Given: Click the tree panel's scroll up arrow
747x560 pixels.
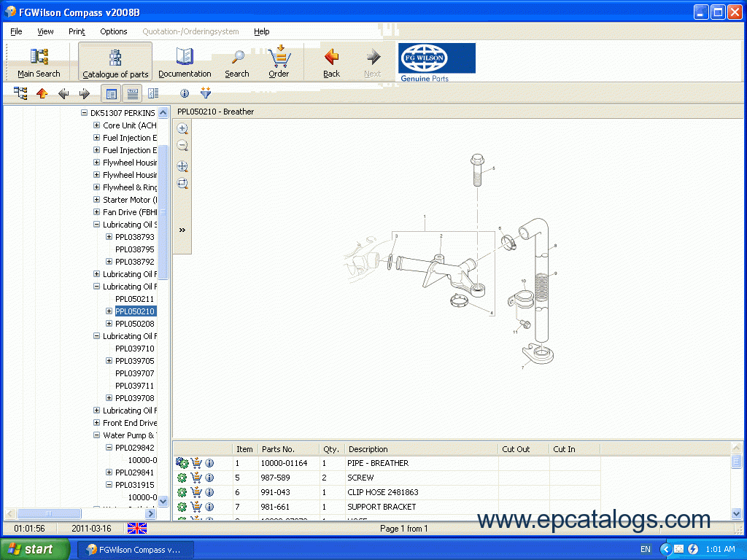Looking at the screenshot, I should coord(163,113).
